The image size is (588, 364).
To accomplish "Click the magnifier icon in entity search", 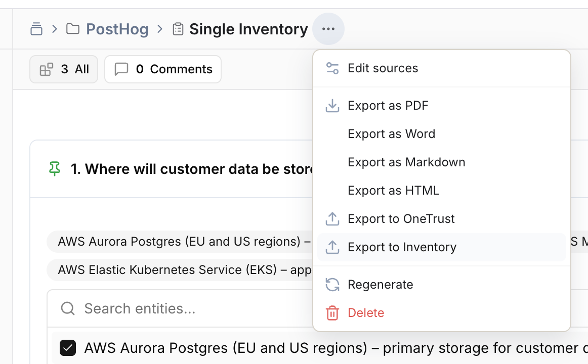I will (68, 308).
